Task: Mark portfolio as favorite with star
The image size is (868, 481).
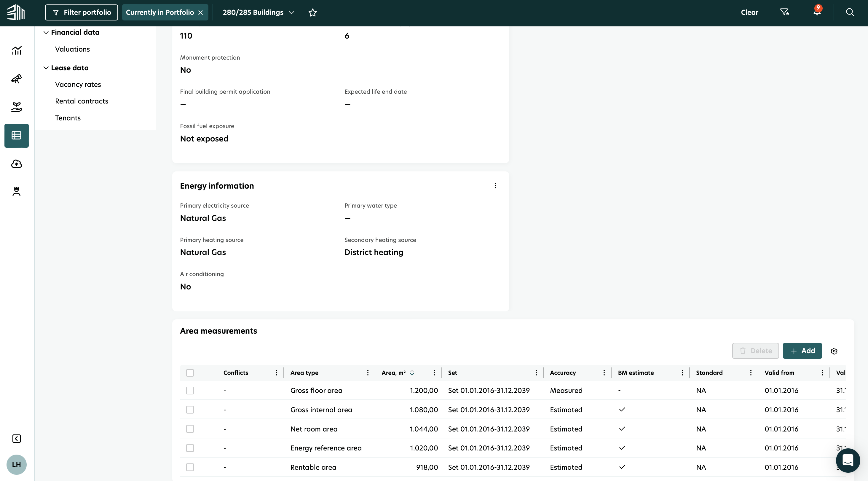Action: pos(313,12)
